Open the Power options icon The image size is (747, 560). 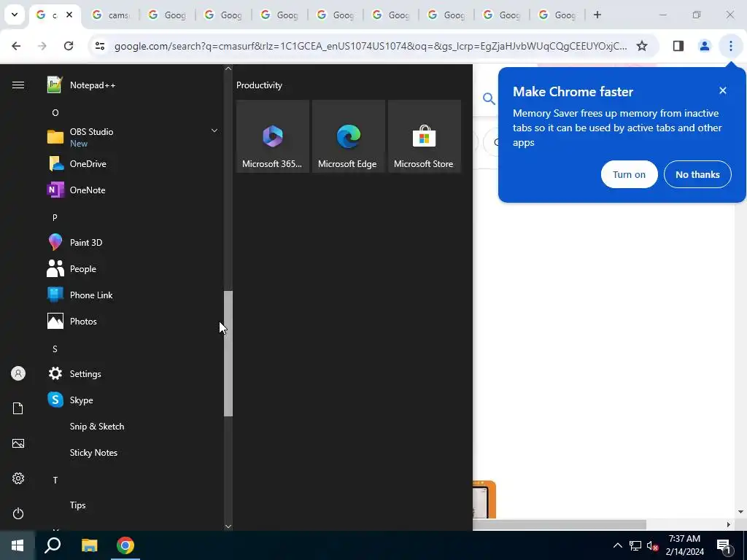pos(18,513)
